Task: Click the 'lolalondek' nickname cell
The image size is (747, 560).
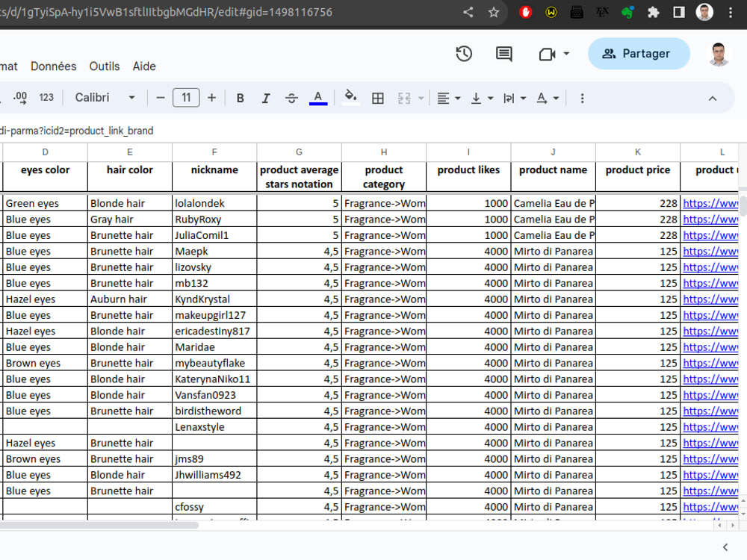Action: pyautogui.click(x=214, y=203)
